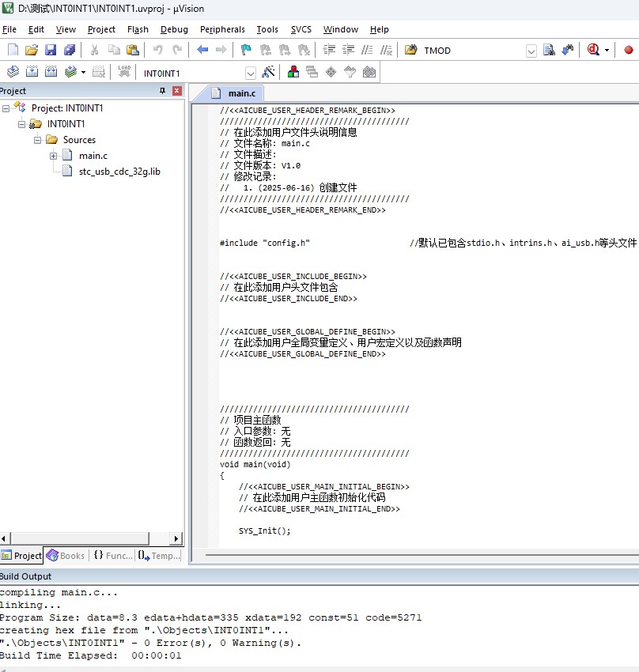Screen dimensions: 639x672
Task: Click Project panel left scroll arrow
Action: 4,538
